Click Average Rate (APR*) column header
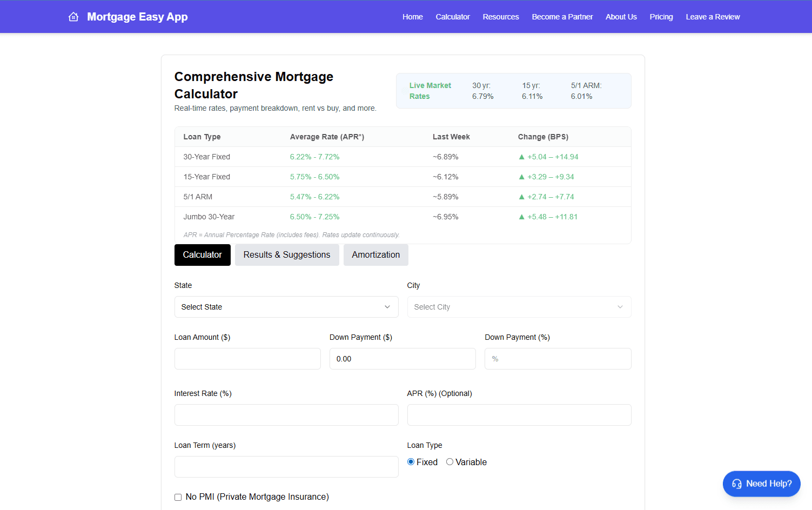The image size is (812, 510). tap(327, 137)
